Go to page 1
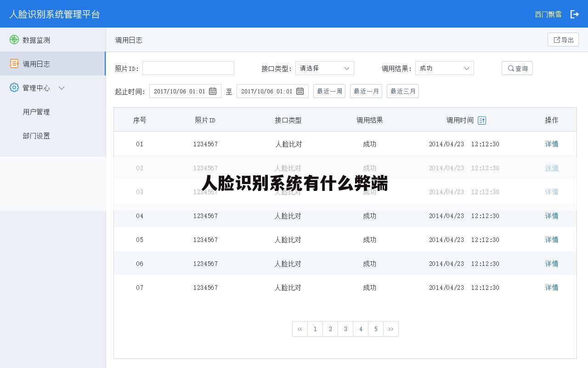588x368 pixels. pos(315,329)
